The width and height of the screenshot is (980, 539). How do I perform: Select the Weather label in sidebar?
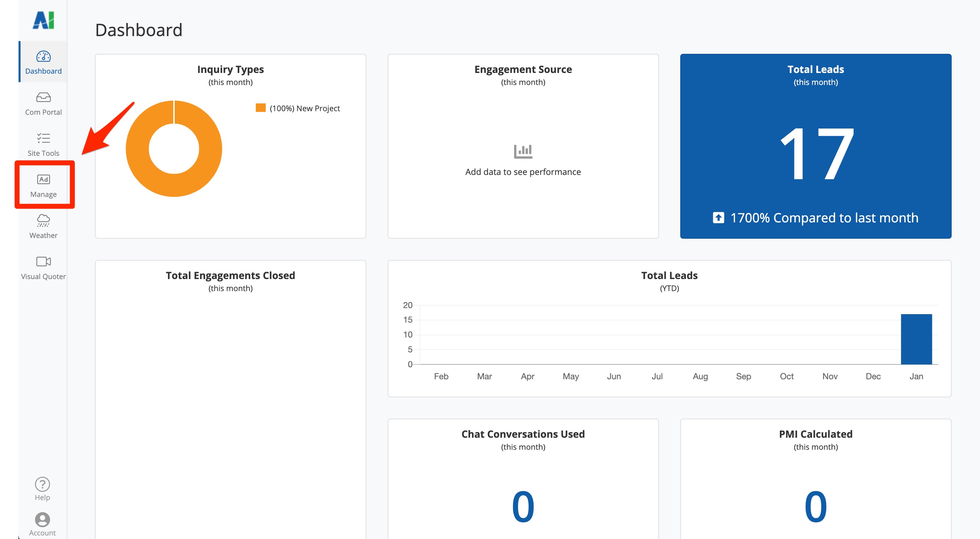43,236
